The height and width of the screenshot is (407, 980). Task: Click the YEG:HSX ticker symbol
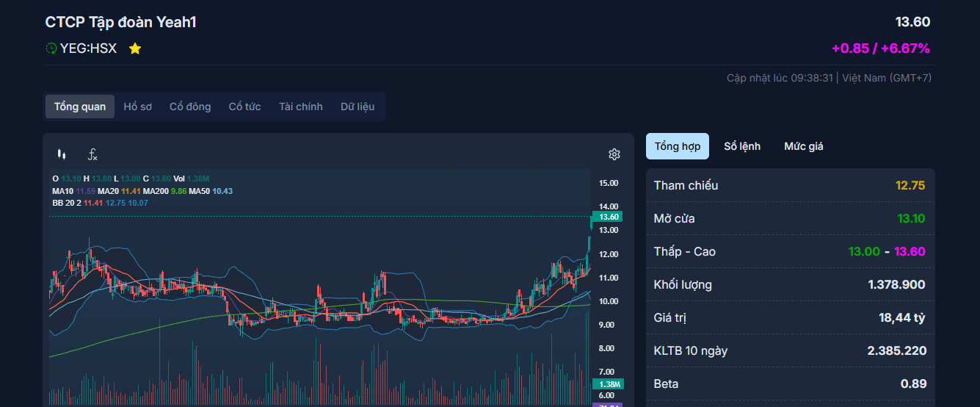88,48
